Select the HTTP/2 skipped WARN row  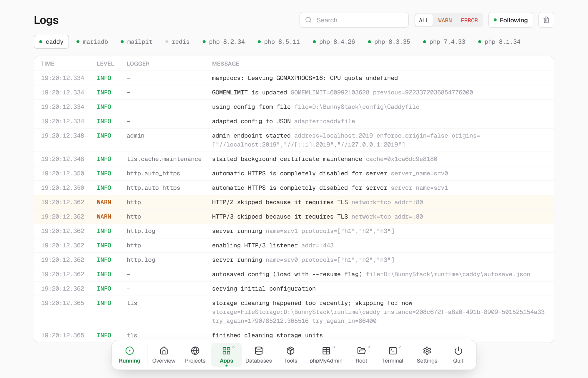pyautogui.click(x=294, y=202)
